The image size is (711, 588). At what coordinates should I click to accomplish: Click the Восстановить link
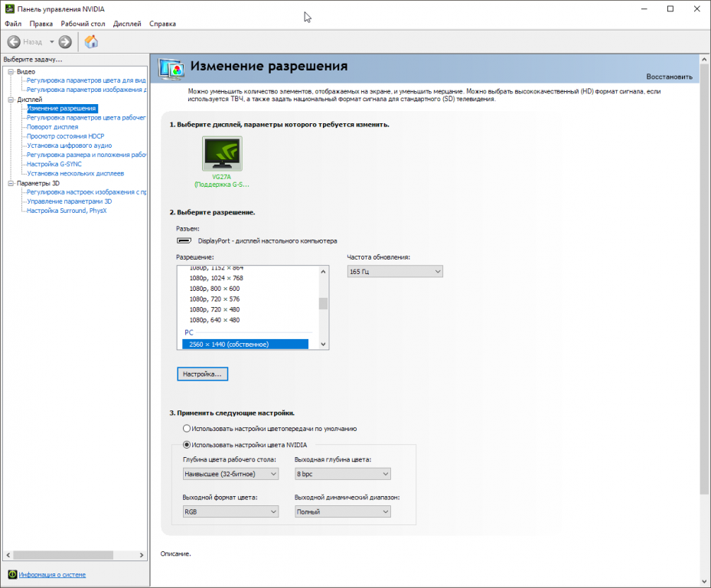pos(669,77)
